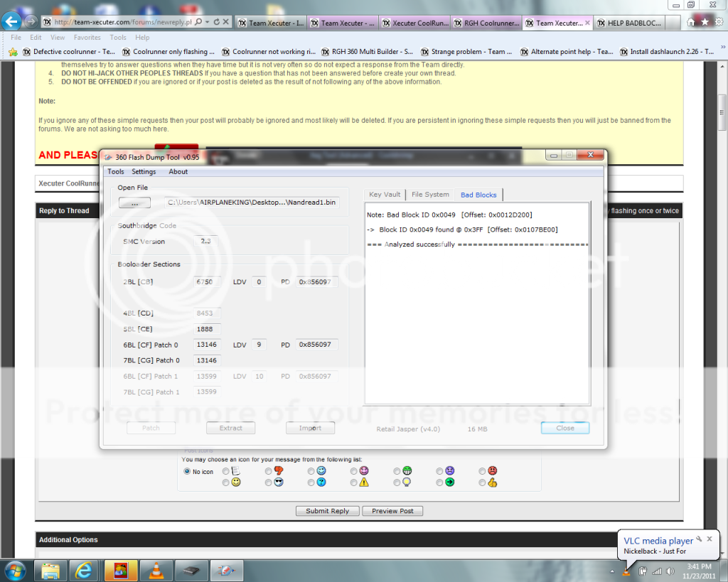728x582 pixels.
Task: Open the browse '...' file button
Action: pyautogui.click(x=134, y=203)
